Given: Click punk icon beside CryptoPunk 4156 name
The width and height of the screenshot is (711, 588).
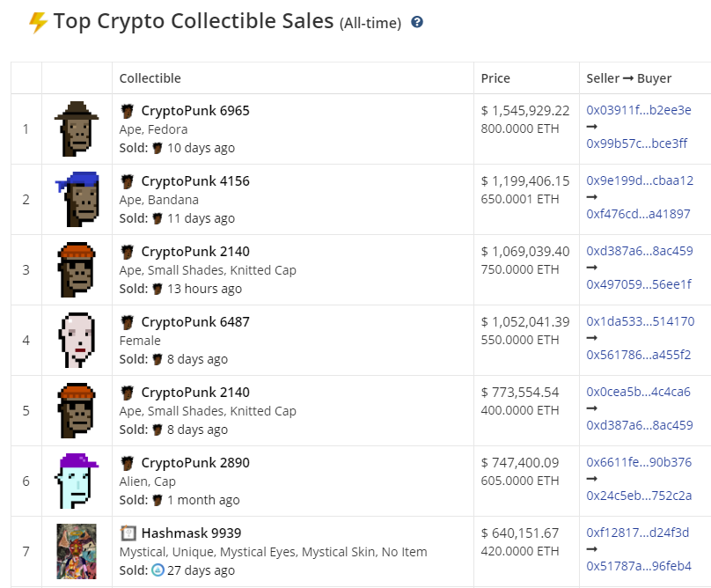Looking at the screenshot, I should pyautogui.click(x=128, y=181).
